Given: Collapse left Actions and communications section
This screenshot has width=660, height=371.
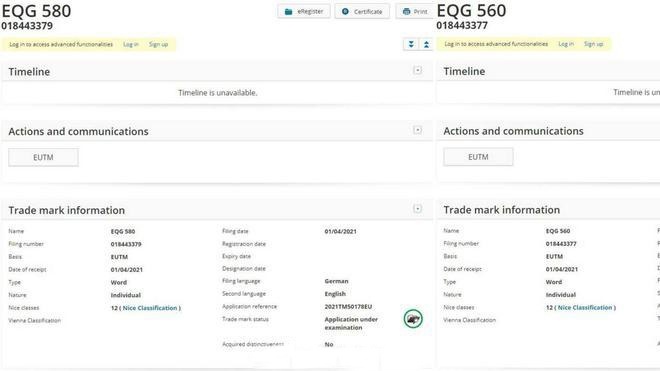Looking at the screenshot, I should pyautogui.click(x=418, y=130).
